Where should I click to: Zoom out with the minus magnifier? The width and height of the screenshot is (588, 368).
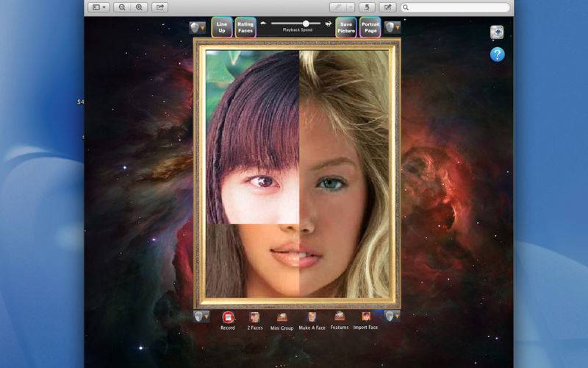[122, 7]
